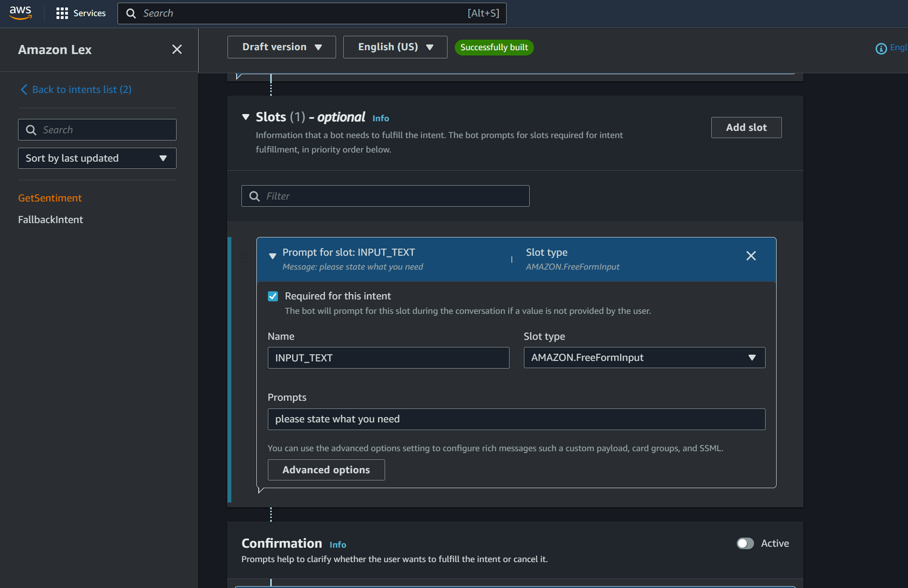Open the Draft version dropdown
The height and width of the screenshot is (588, 908).
(x=281, y=47)
